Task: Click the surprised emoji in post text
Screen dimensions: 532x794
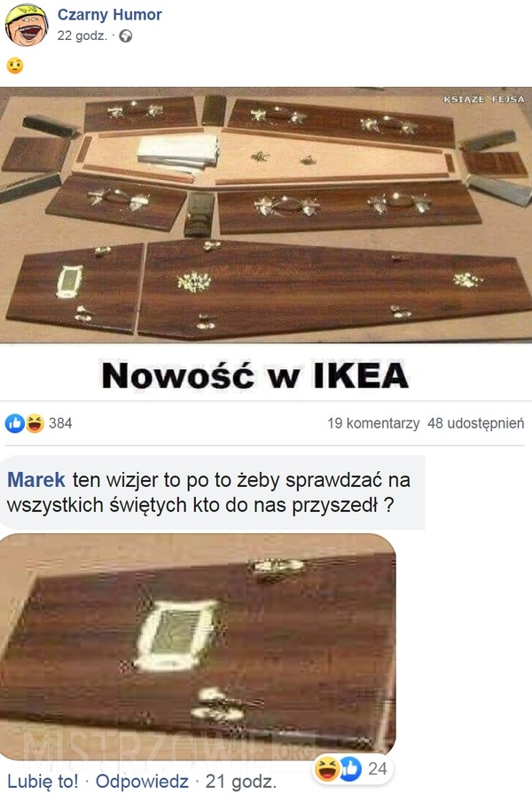Action: [15, 66]
